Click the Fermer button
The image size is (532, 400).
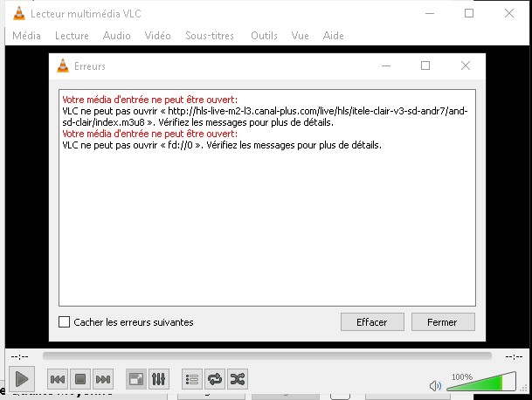(x=443, y=322)
